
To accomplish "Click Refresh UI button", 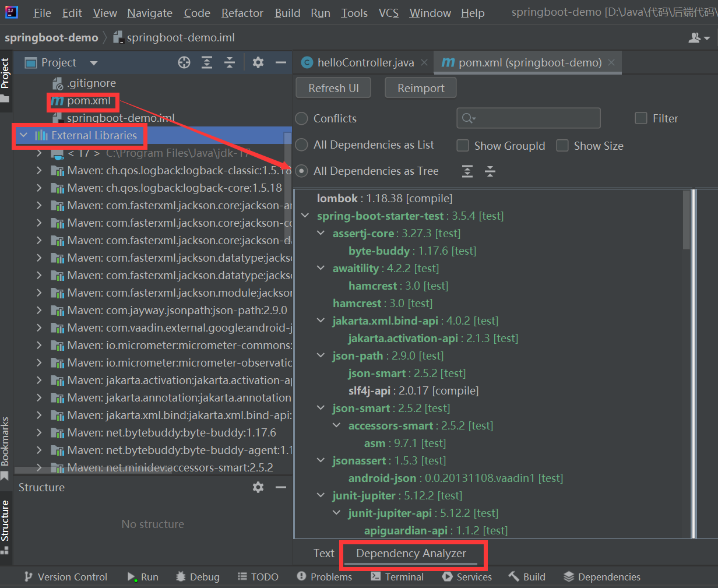I will point(333,88).
